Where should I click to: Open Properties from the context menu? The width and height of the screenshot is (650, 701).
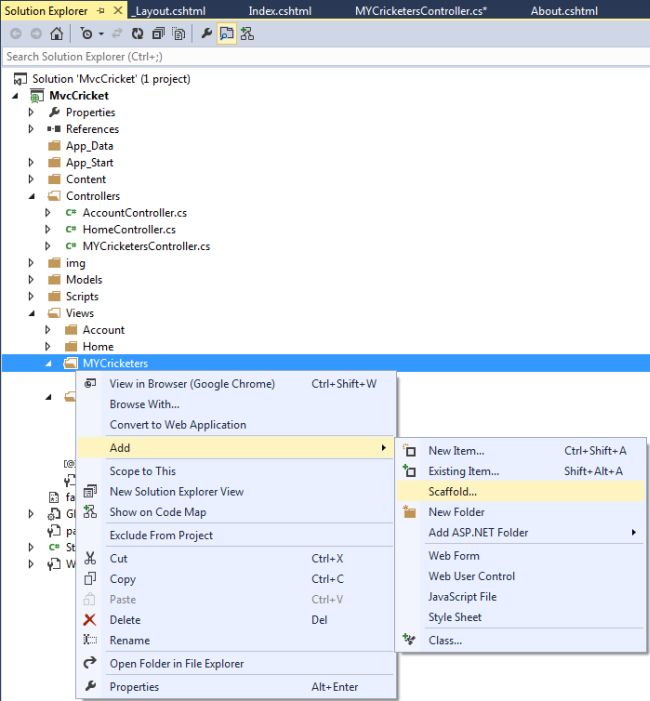click(x=236, y=687)
